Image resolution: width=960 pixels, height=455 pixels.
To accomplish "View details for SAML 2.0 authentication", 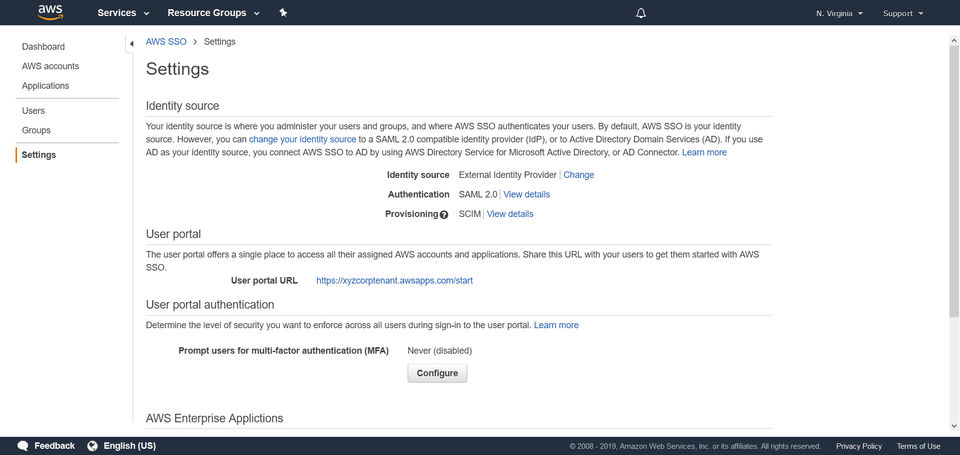I will point(527,194).
